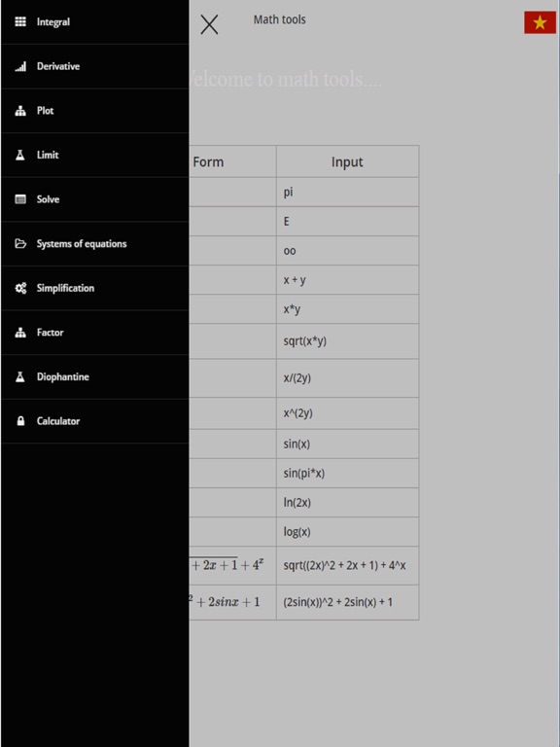Screen dimensions: 560x747
Task: Open the Integral menu item
Action: [94, 22]
